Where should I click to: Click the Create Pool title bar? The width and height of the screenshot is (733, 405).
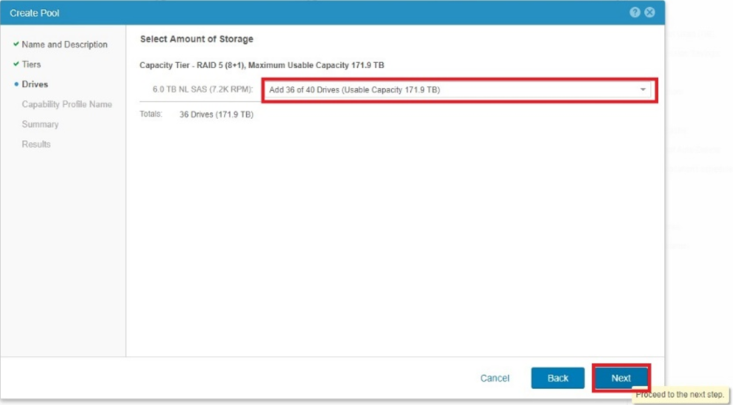300,12
